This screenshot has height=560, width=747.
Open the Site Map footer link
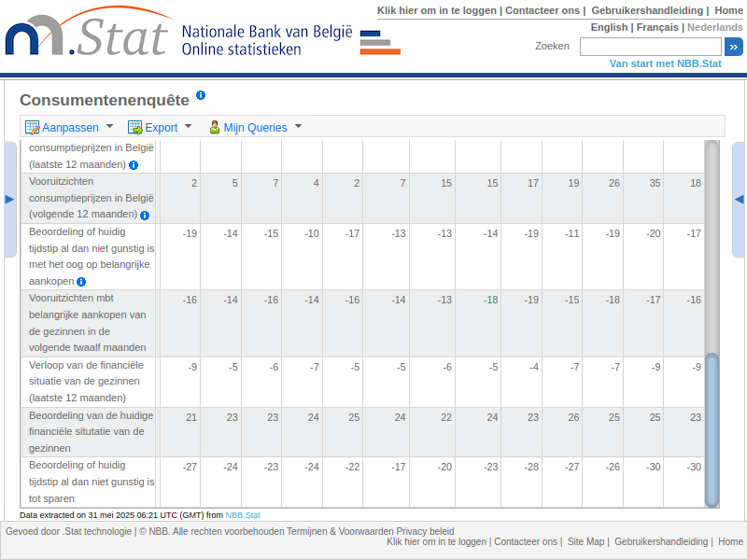click(585, 541)
